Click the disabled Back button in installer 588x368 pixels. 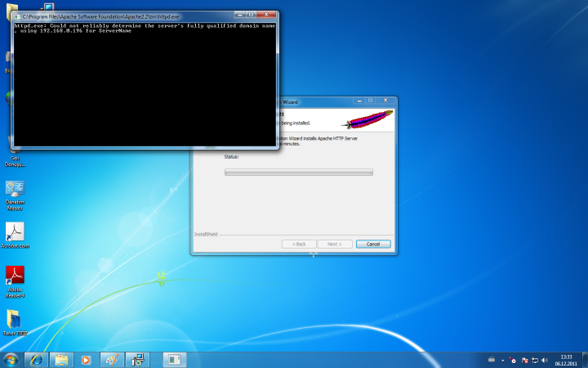click(x=299, y=244)
